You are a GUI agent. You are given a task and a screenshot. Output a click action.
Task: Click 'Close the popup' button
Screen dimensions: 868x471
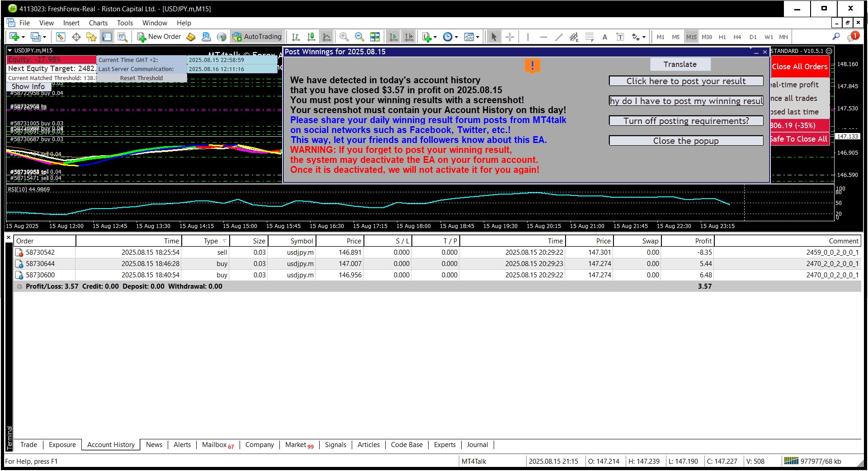[685, 141]
